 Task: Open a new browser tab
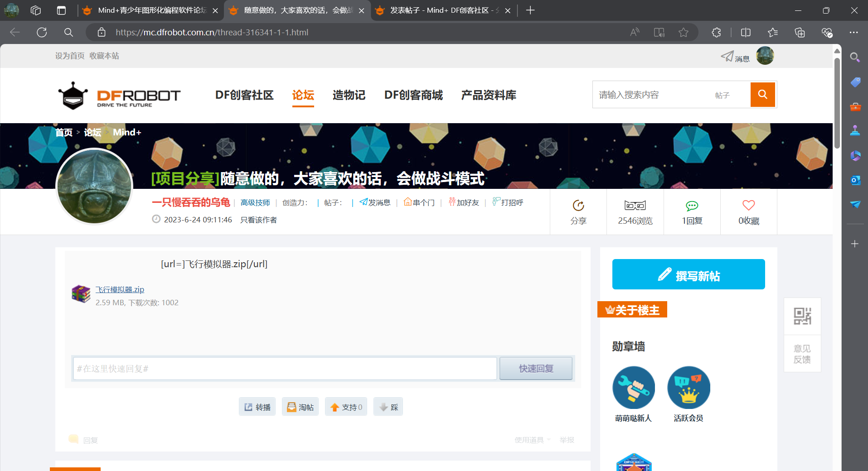(x=530, y=10)
